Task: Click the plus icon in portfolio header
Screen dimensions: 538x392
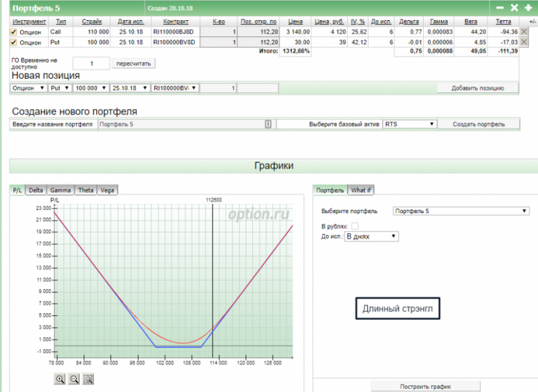Action: click(x=528, y=8)
